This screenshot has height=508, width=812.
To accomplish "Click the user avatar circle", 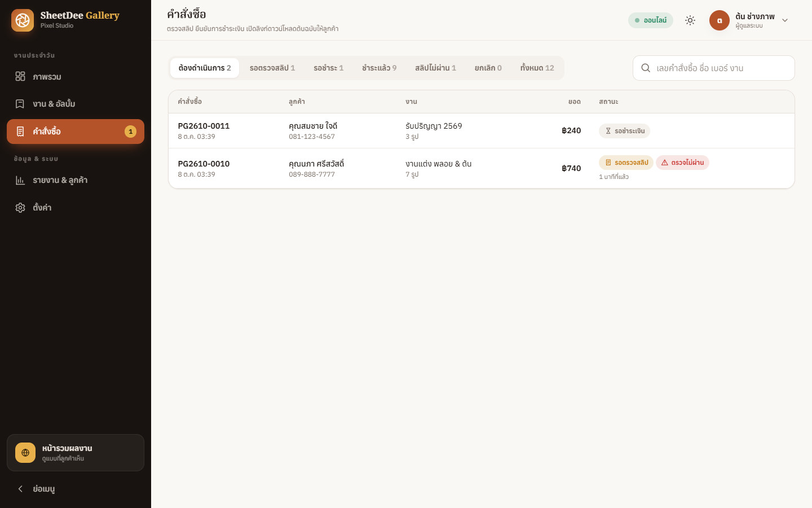I will click(x=720, y=20).
